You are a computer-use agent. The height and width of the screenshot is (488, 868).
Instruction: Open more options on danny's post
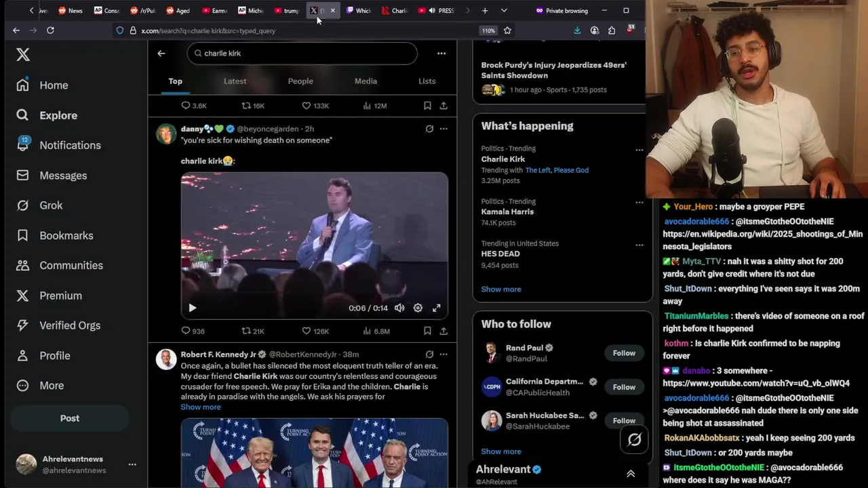(443, 129)
